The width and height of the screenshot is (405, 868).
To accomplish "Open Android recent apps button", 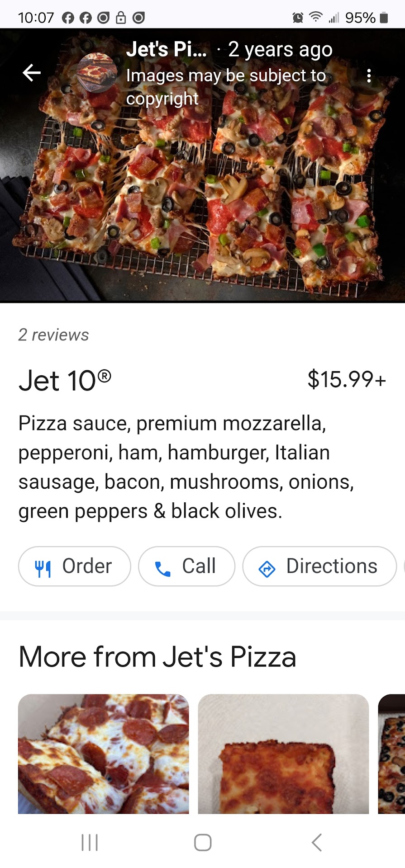I will point(89,842).
